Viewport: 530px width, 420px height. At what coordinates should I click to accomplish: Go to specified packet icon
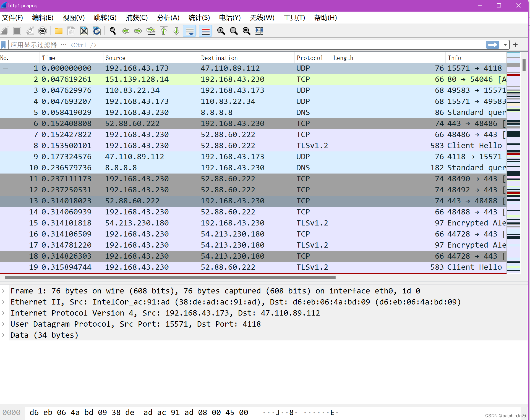(151, 31)
